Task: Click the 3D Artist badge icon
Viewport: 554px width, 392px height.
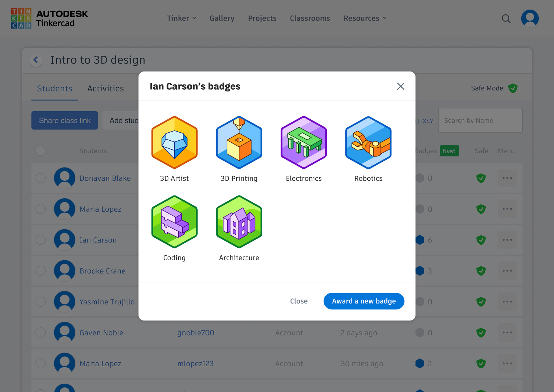Action: point(174,142)
